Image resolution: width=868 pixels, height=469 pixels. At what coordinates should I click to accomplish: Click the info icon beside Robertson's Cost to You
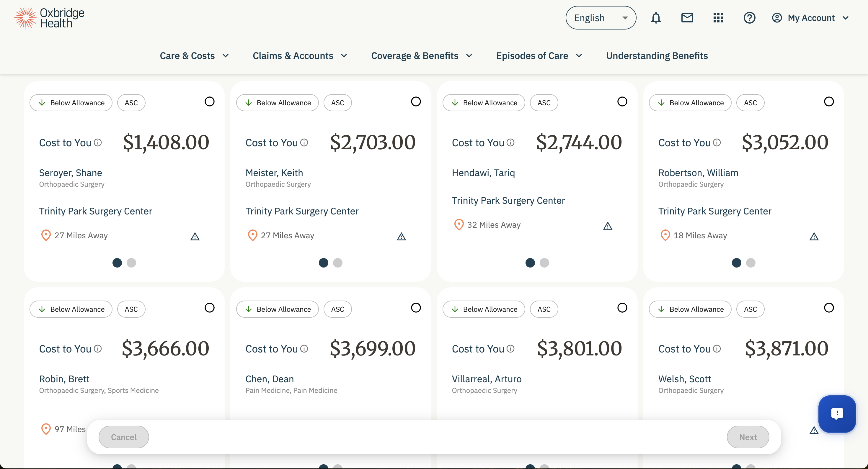pyautogui.click(x=717, y=142)
